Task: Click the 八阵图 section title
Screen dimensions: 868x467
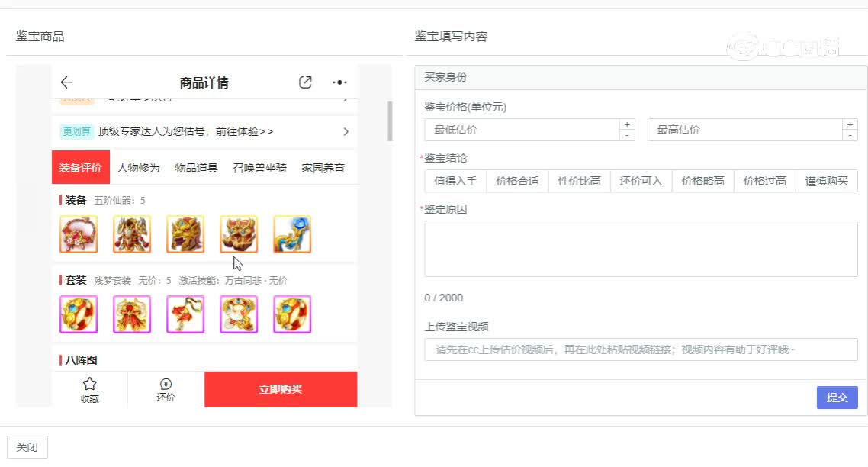Action: click(81, 360)
